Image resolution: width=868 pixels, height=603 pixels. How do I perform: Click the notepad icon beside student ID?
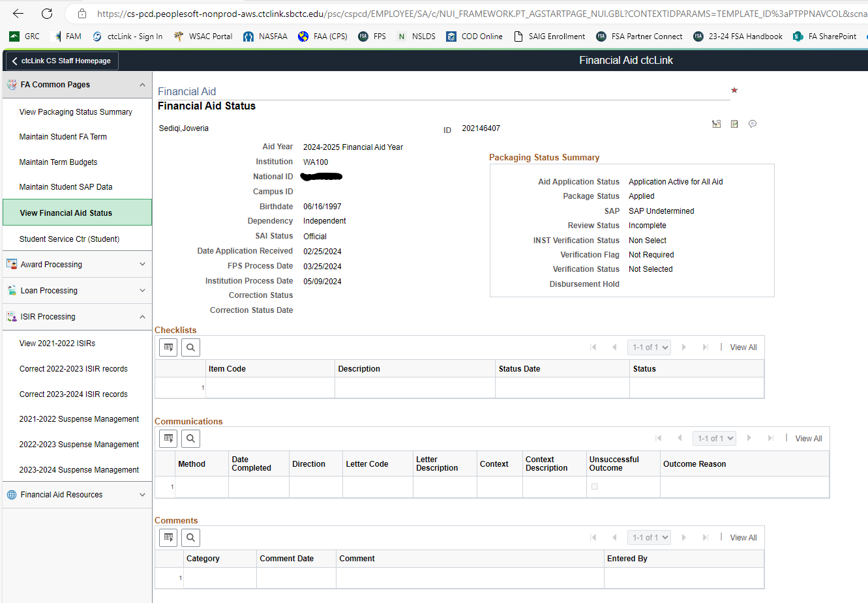[x=734, y=124]
